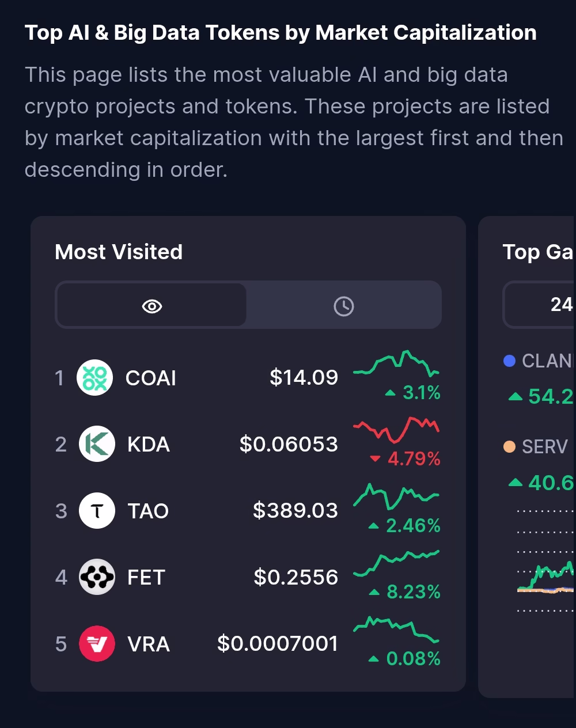The width and height of the screenshot is (576, 728).
Task: Switch to Most Visited eye view
Action: [x=152, y=306]
